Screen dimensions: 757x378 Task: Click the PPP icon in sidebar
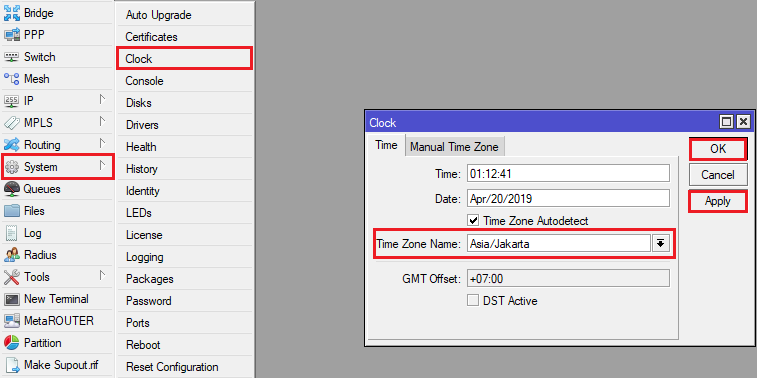click(x=12, y=35)
